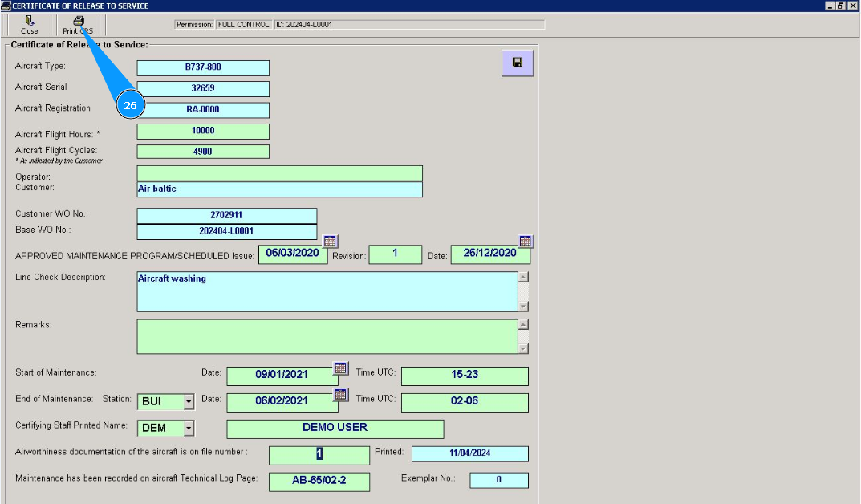Expand the Certifying Staff DEM dropdown
Image resolution: width=861 pixels, height=504 pixels.
pyautogui.click(x=189, y=429)
